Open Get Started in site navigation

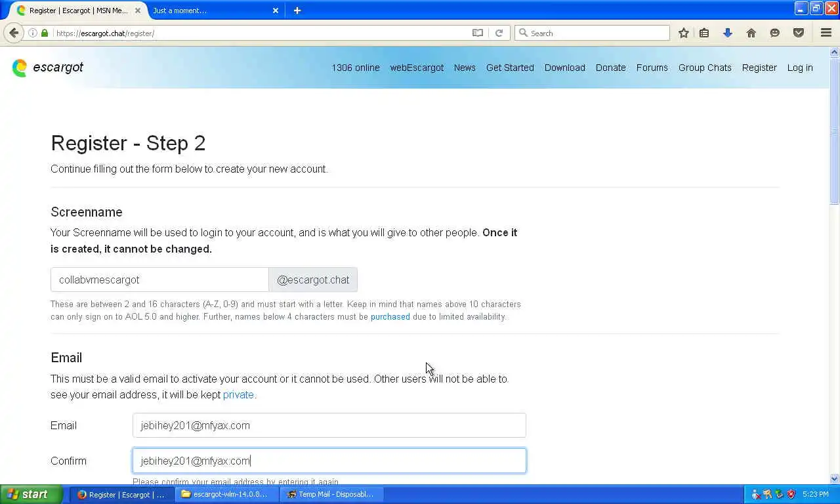click(510, 68)
